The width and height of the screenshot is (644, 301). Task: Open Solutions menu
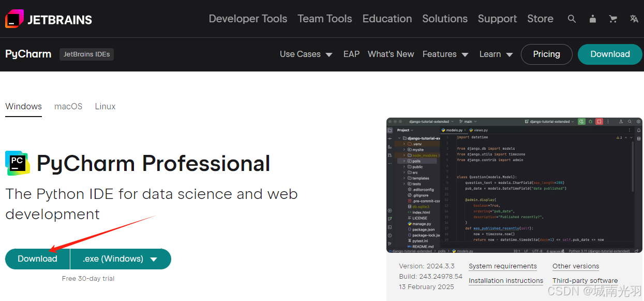point(445,19)
